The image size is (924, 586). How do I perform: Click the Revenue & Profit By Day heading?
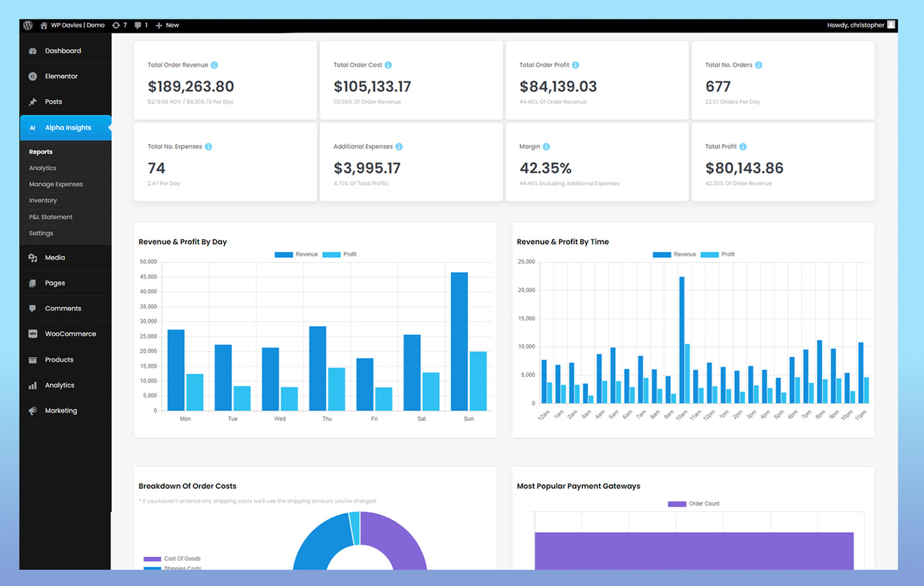pyautogui.click(x=183, y=242)
